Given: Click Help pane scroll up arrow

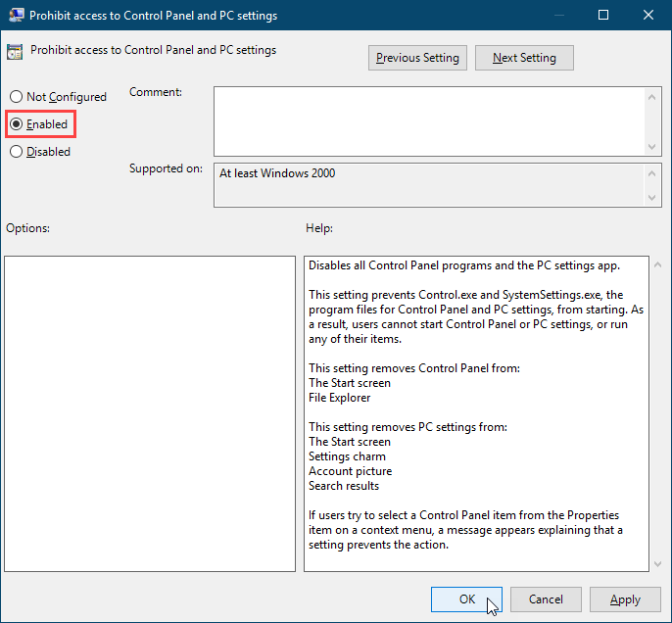Looking at the screenshot, I should click(x=657, y=265).
